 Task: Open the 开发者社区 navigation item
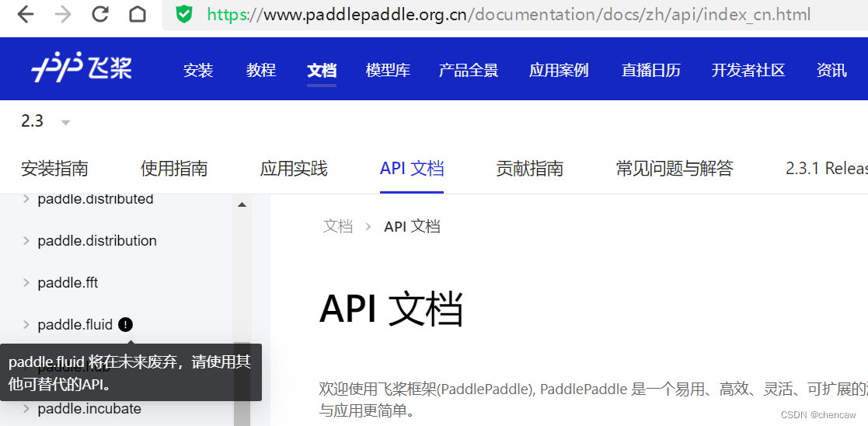748,71
